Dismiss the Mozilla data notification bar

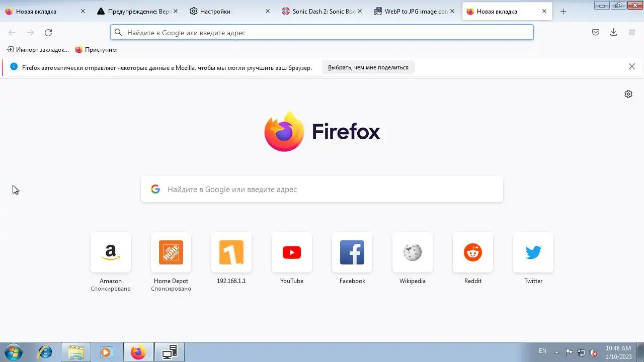click(x=632, y=67)
